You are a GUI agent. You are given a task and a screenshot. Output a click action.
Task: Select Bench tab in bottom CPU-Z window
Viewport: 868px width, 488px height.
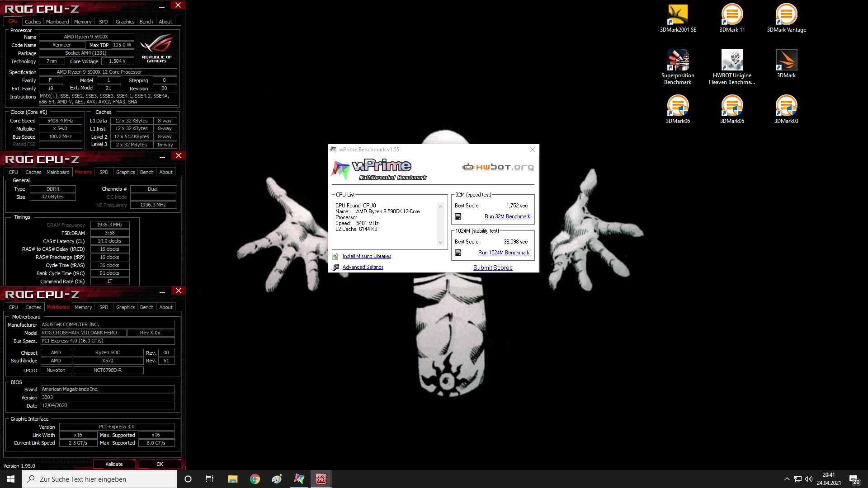(x=147, y=307)
